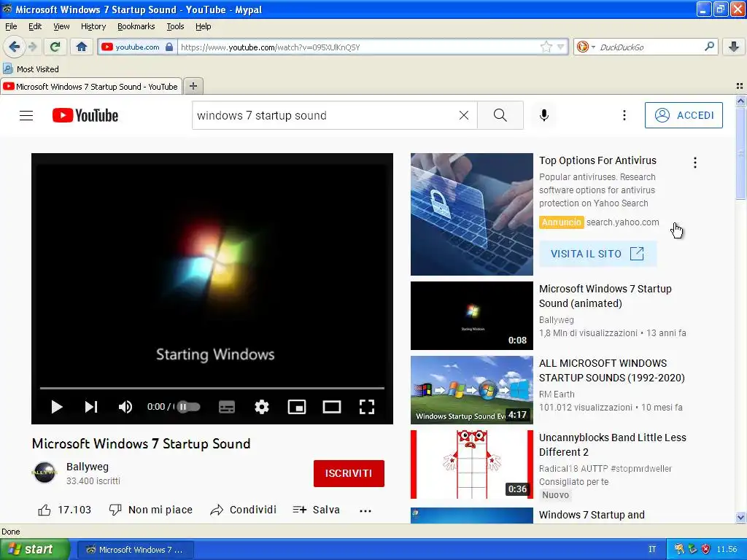The width and height of the screenshot is (747, 560).
Task: Click the ACCEDI sign-in button
Action: point(684,115)
